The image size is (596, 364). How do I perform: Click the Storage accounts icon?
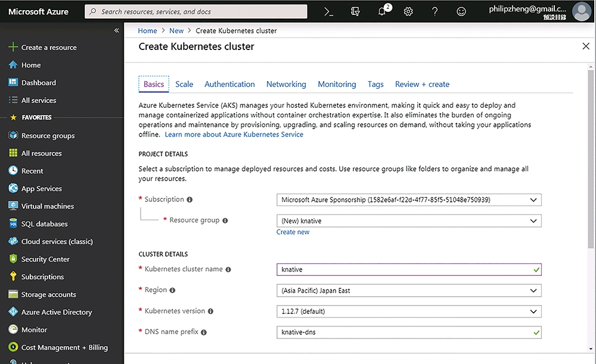[13, 294]
